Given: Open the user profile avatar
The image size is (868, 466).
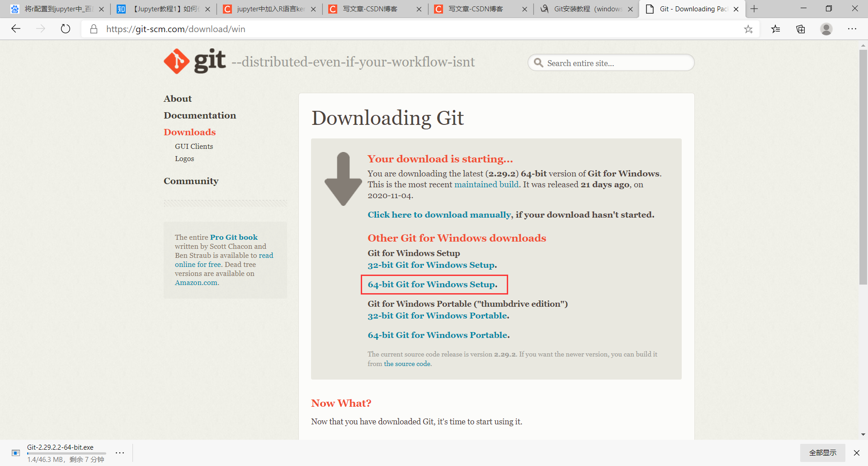Looking at the screenshot, I should (826, 29).
